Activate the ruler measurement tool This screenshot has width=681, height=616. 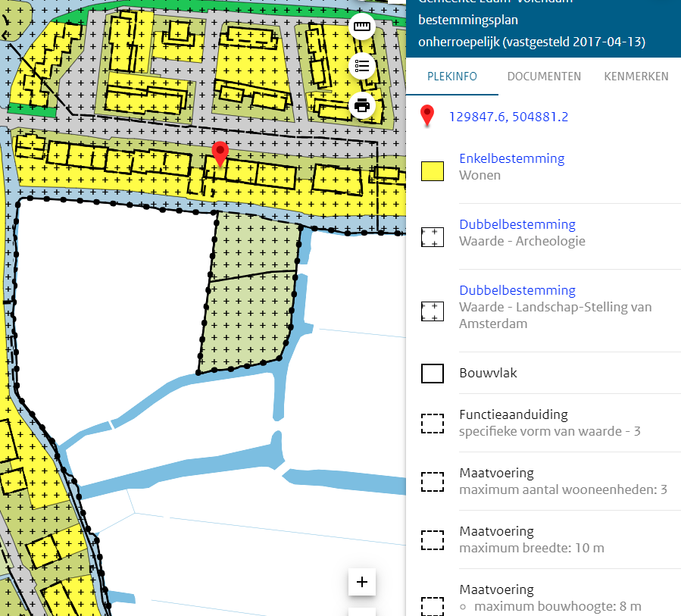(362, 27)
